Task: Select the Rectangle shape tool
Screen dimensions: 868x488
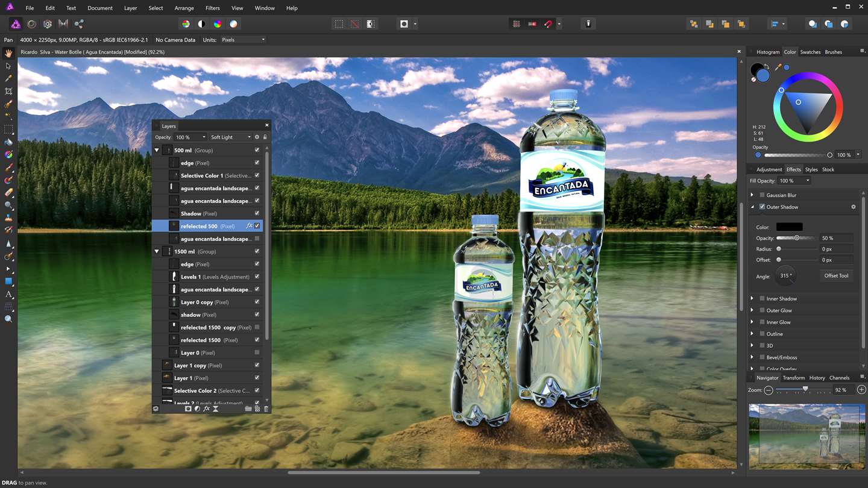Action: pyautogui.click(x=8, y=281)
